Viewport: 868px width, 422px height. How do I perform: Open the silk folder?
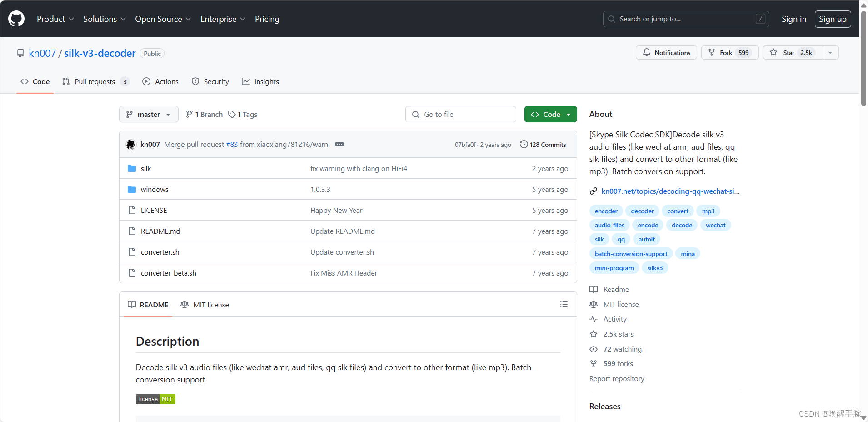click(x=145, y=168)
